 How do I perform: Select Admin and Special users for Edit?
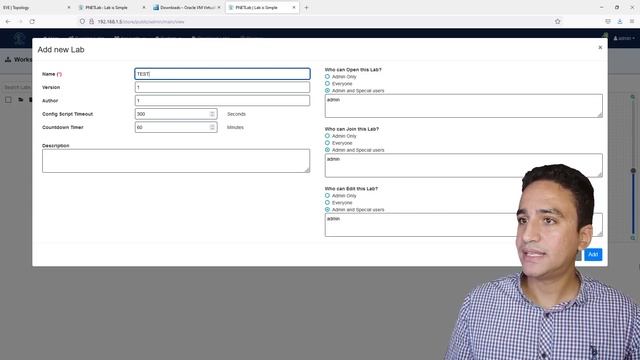[327, 209]
